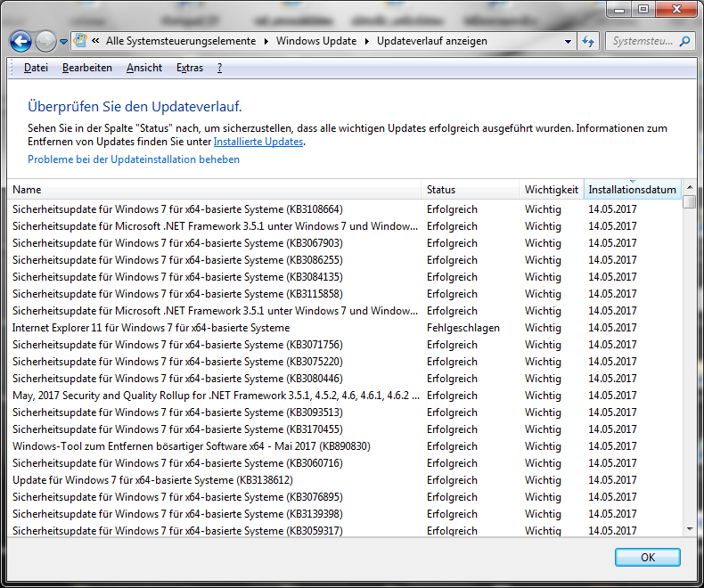This screenshot has width=704, height=588.
Task: Select update row KB3059317
Action: 345,531
